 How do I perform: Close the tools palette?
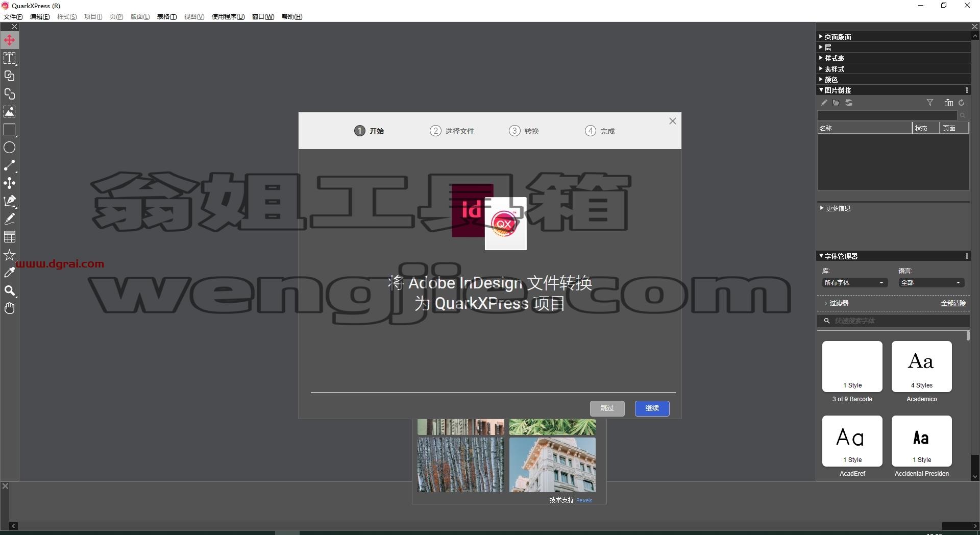click(14, 27)
